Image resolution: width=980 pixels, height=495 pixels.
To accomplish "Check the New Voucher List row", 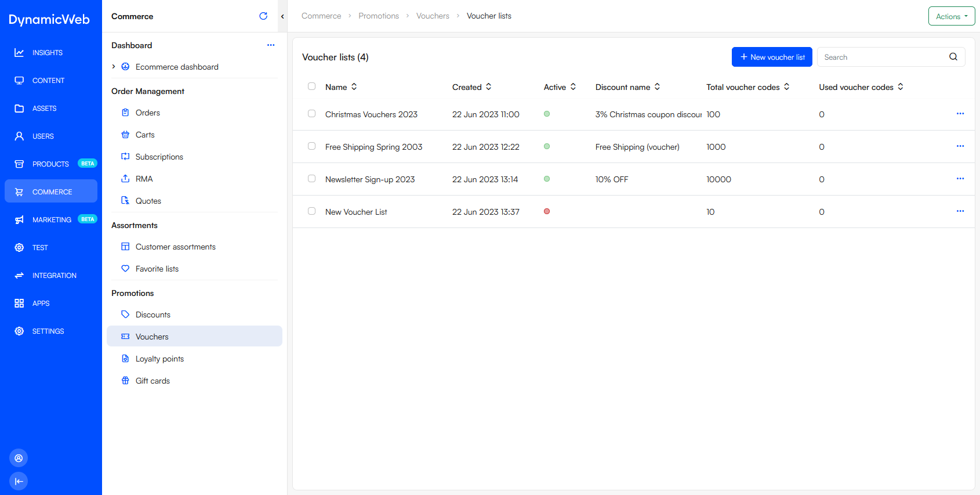I will click(x=312, y=211).
